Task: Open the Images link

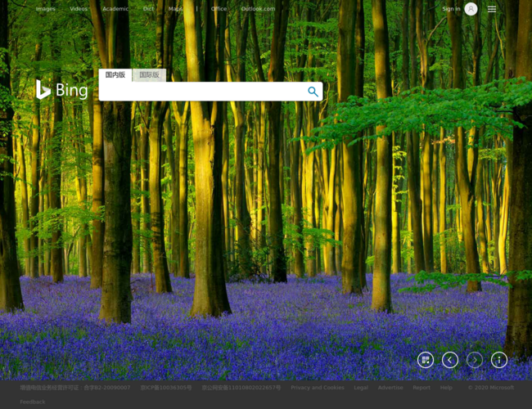Action: click(46, 9)
